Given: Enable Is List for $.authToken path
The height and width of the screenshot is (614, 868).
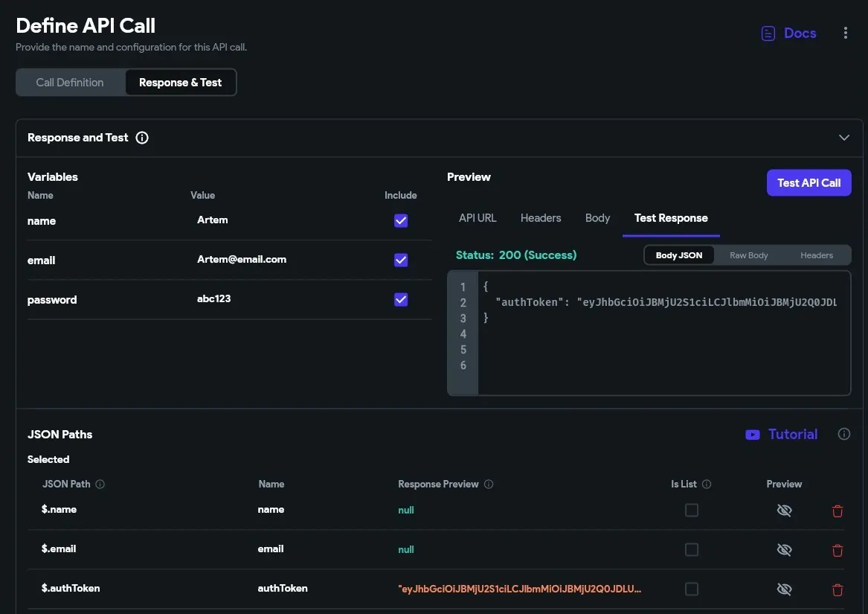Looking at the screenshot, I should tap(692, 589).
